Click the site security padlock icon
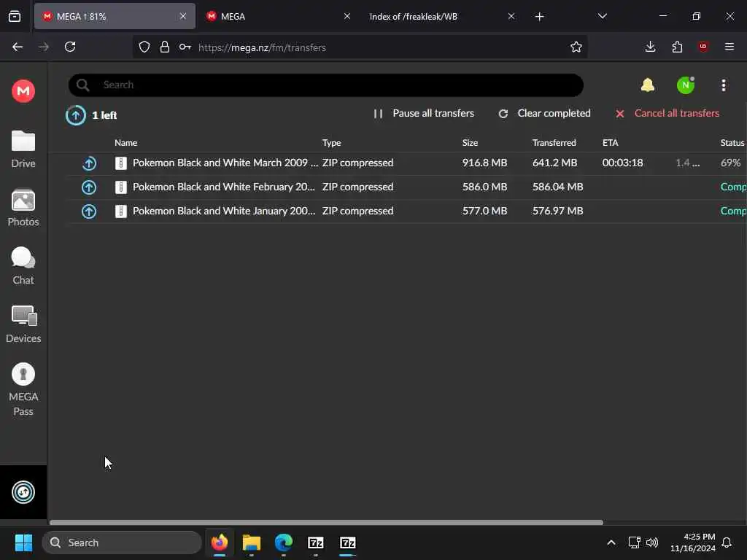 (x=165, y=47)
